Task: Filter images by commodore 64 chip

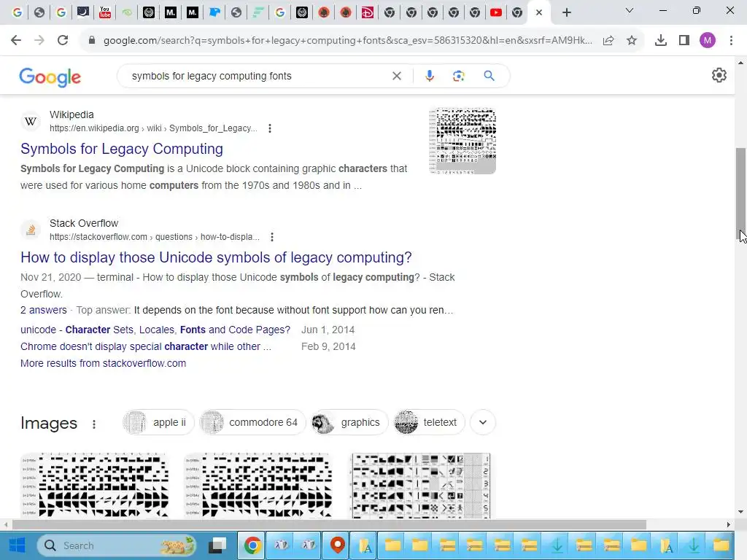Action: click(252, 422)
